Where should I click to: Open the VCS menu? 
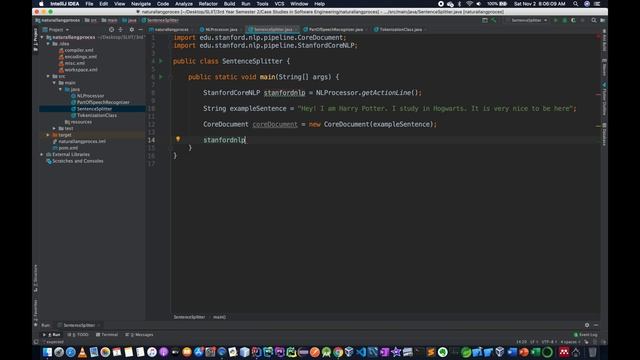tap(279, 4)
